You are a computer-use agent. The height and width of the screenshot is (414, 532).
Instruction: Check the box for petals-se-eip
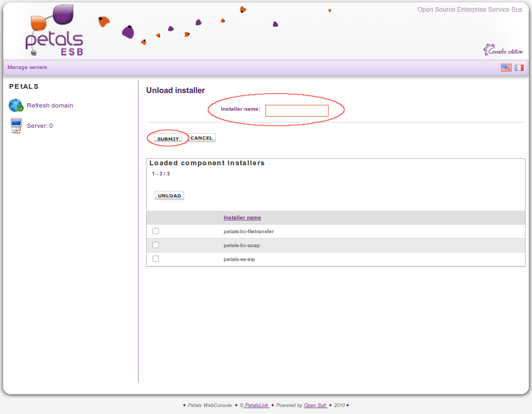pos(156,259)
